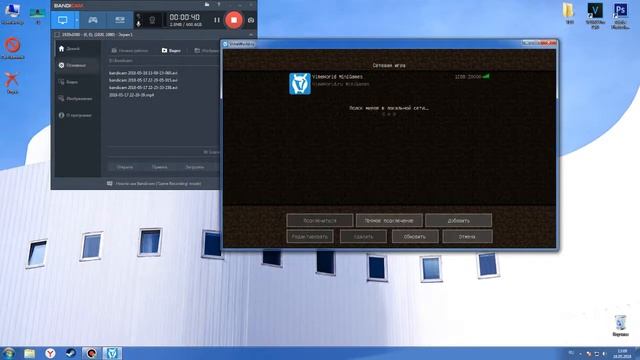
Task: Click the Refresh button in Minecraft
Action: point(415,236)
